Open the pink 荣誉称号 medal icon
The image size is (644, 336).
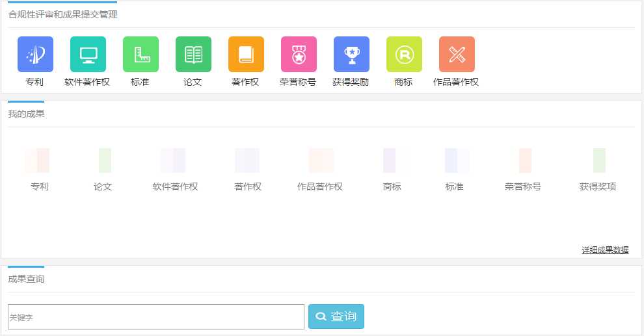299,54
